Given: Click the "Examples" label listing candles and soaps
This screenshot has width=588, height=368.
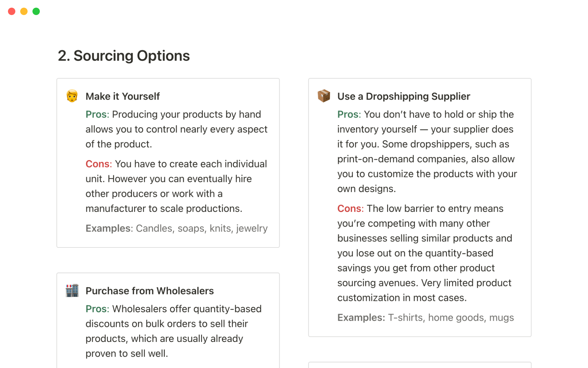Looking at the screenshot, I should point(108,228).
